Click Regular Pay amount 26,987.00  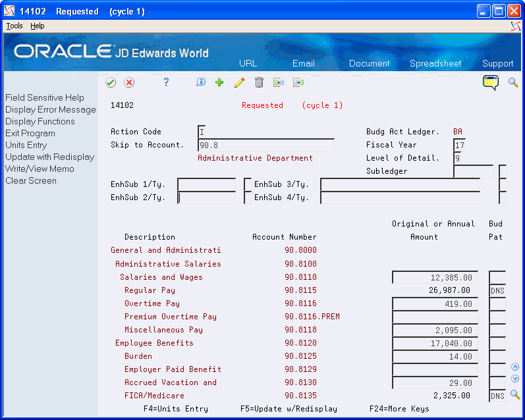449,290
